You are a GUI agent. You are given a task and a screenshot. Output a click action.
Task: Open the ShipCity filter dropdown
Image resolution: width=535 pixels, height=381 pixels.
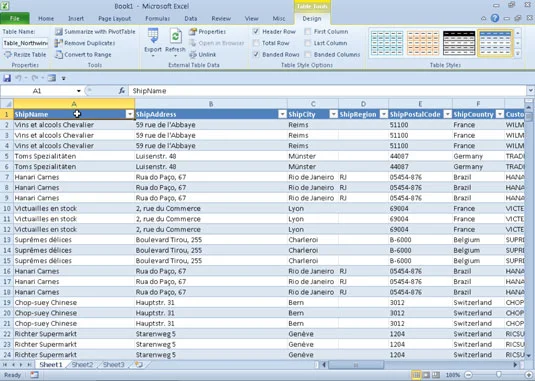coord(333,114)
